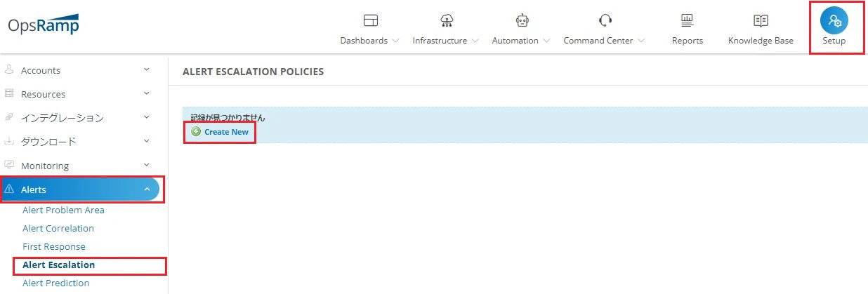868x294 pixels.
Task: Click the Monitoring icon in sidebar
Action: click(9, 165)
